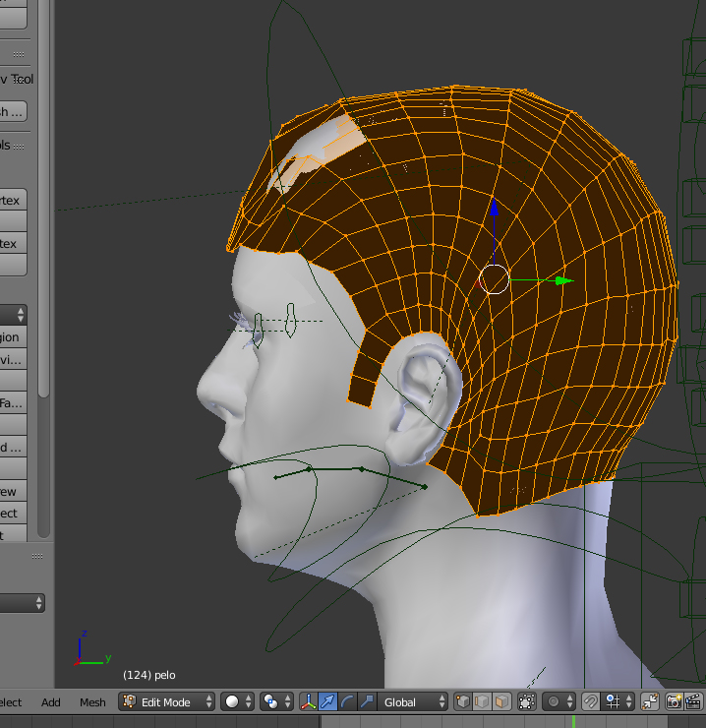Click the tool shelf button ending "ect"
Viewport: 706px width, 728px height.
pyautogui.click(x=13, y=513)
